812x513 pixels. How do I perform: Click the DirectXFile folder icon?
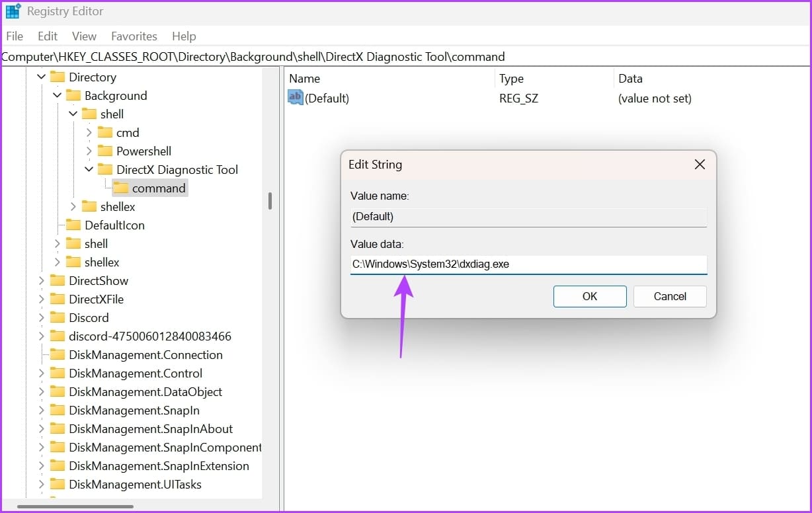point(58,299)
